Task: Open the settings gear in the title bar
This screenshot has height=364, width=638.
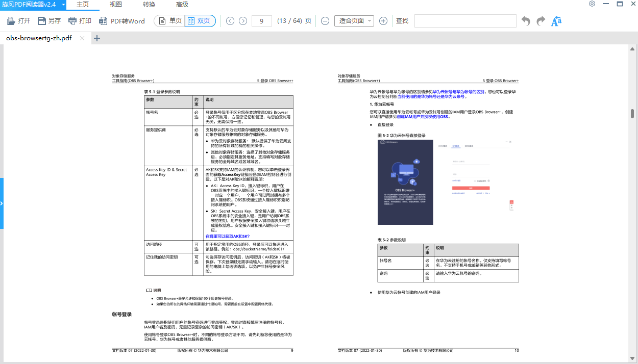Action: point(592,4)
